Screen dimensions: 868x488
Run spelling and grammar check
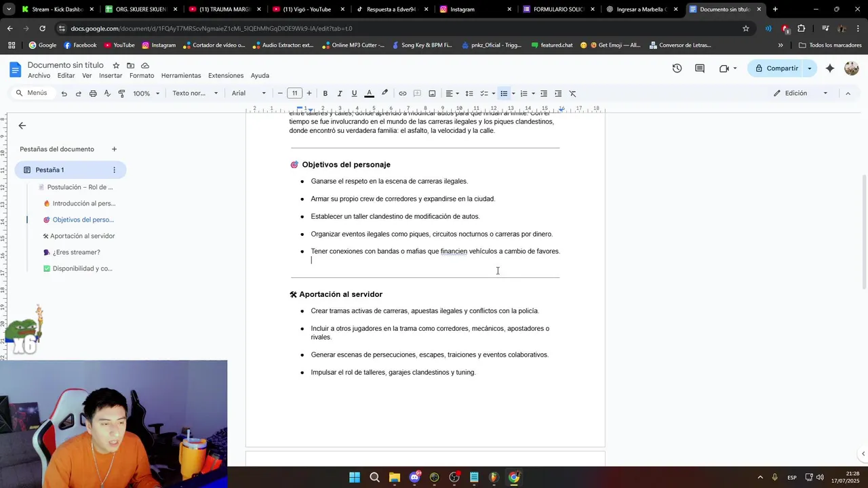[x=107, y=94]
